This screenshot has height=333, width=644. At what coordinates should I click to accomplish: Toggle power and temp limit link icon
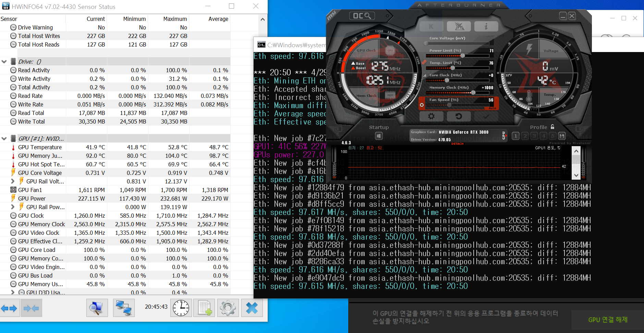pos(424,62)
